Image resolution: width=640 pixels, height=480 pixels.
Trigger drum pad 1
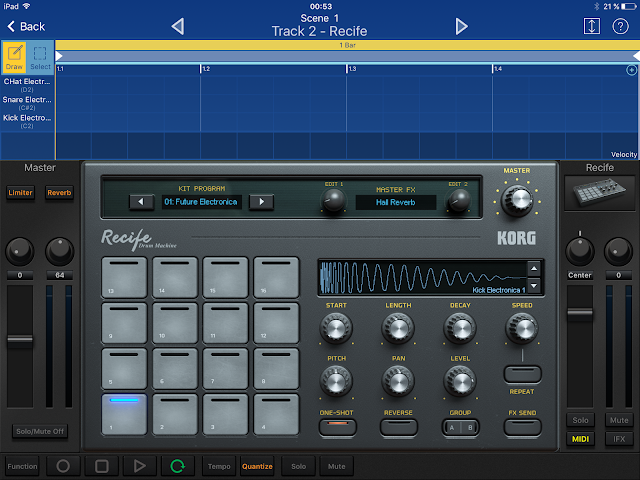coord(124,414)
